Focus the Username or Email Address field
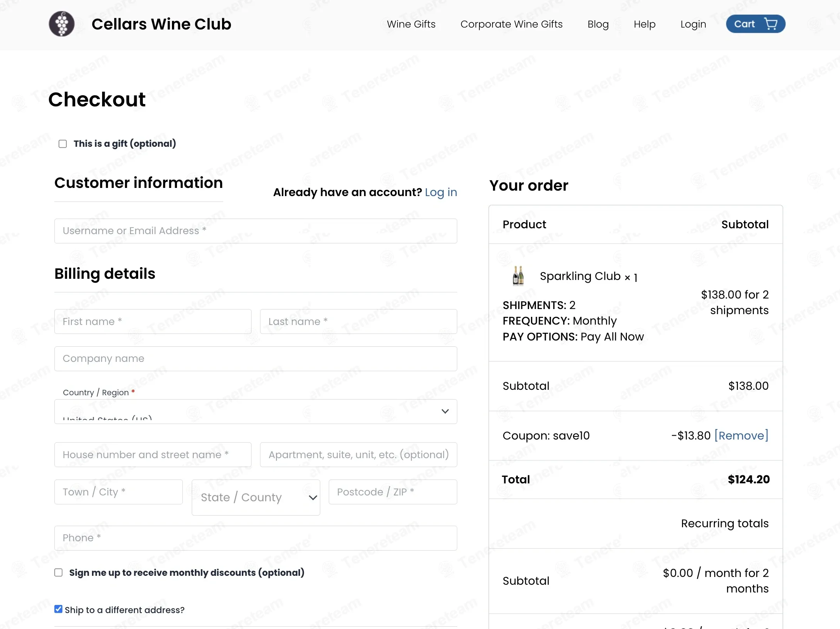This screenshot has width=840, height=629. tap(256, 231)
